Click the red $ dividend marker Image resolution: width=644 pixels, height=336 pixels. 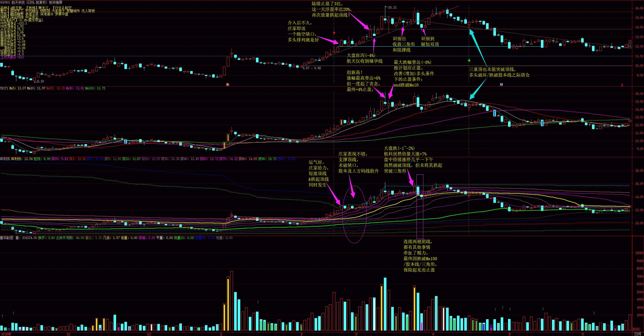pos(622,85)
